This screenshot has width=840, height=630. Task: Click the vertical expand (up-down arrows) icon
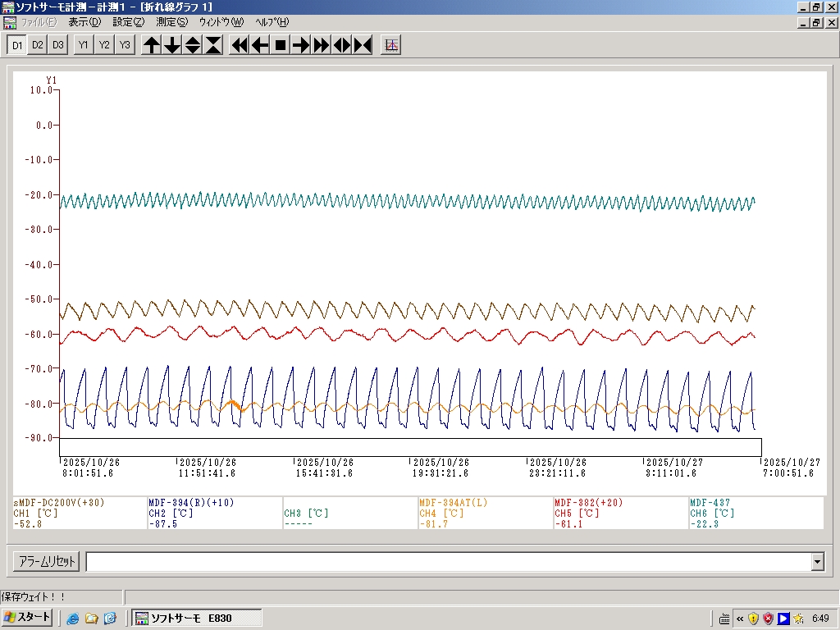click(x=193, y=45)
